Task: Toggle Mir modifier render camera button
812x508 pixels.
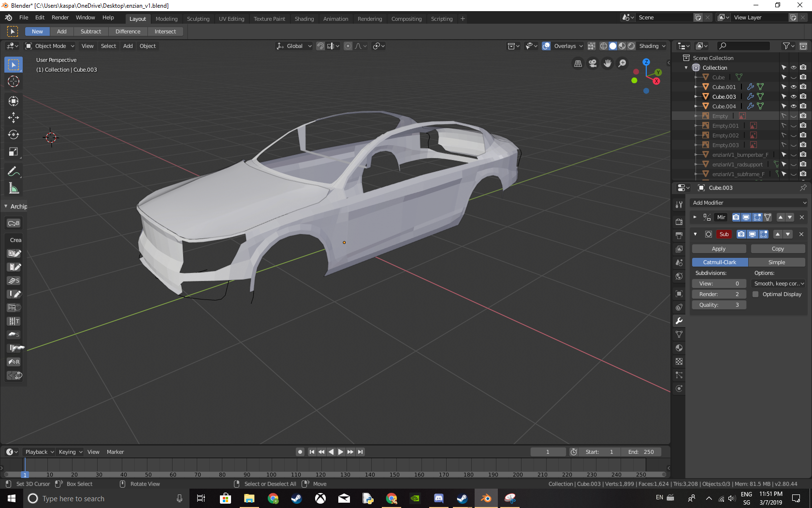Action: pyautogui.click(x=736, y=217)
